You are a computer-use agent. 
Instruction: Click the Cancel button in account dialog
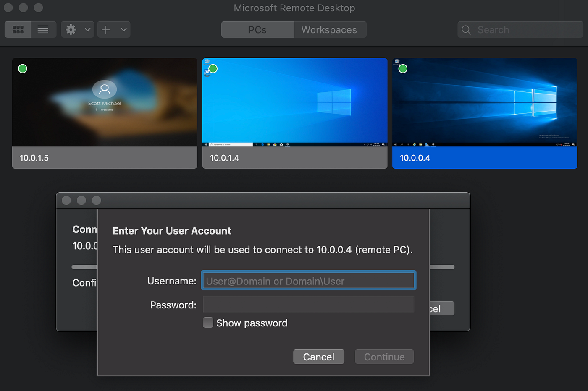point(319,357)
